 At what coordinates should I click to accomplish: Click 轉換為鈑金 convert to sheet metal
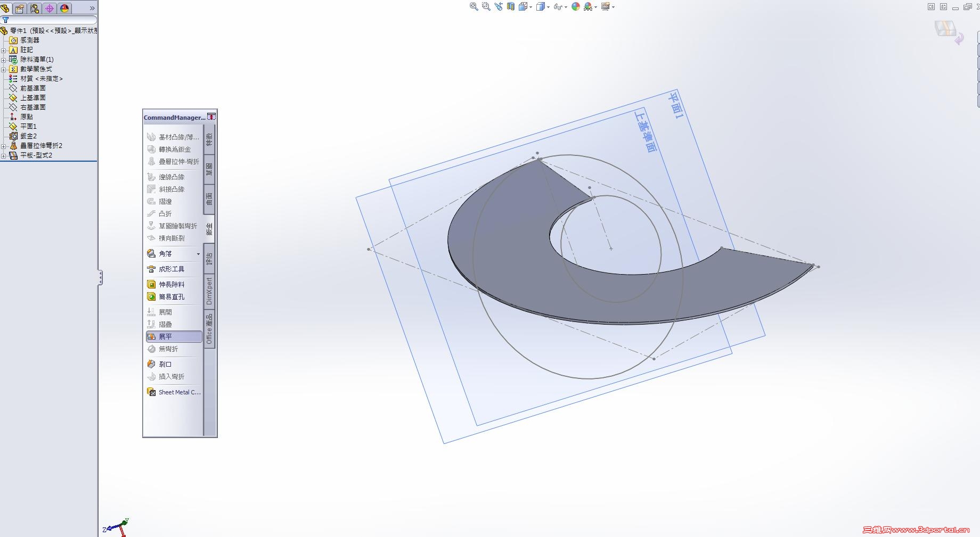tap(169, 149)
